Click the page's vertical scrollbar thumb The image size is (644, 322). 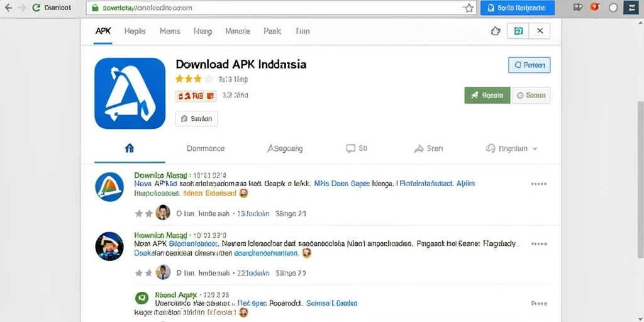click(x=641, y=179)
